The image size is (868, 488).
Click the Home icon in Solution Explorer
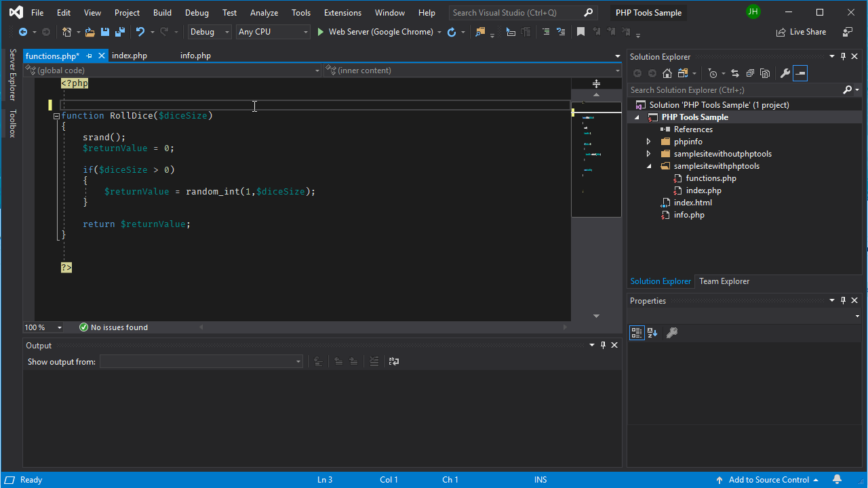(667, 73)
